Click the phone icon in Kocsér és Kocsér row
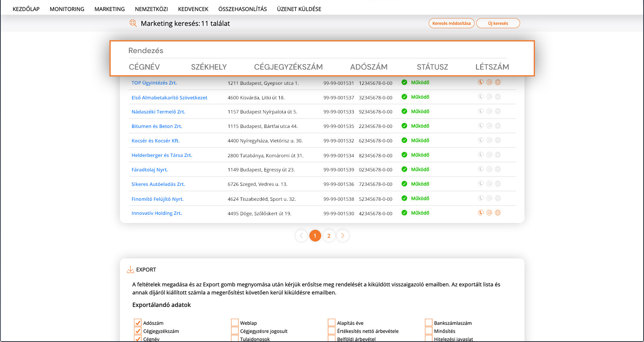Viewport: 644px width, 342px height. (481, 140)
